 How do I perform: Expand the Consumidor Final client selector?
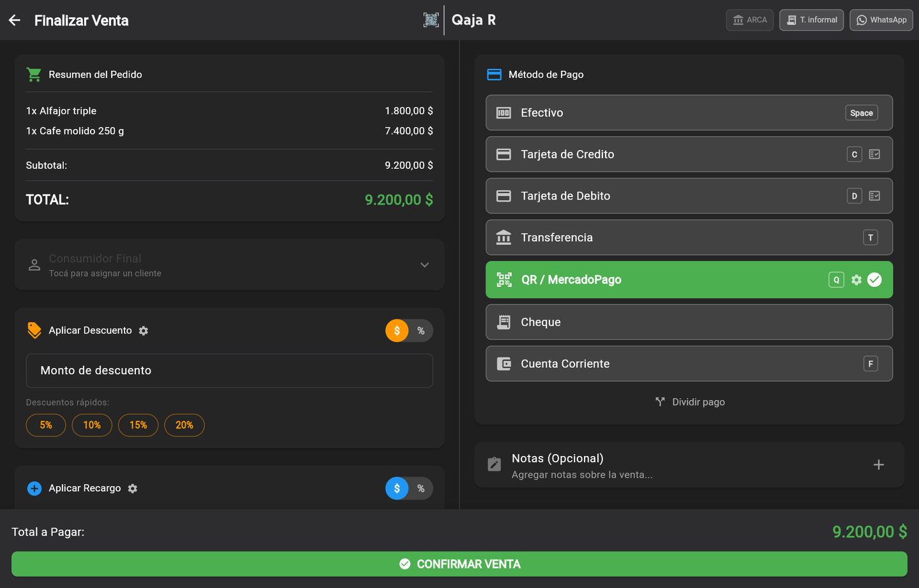[230, 265]
